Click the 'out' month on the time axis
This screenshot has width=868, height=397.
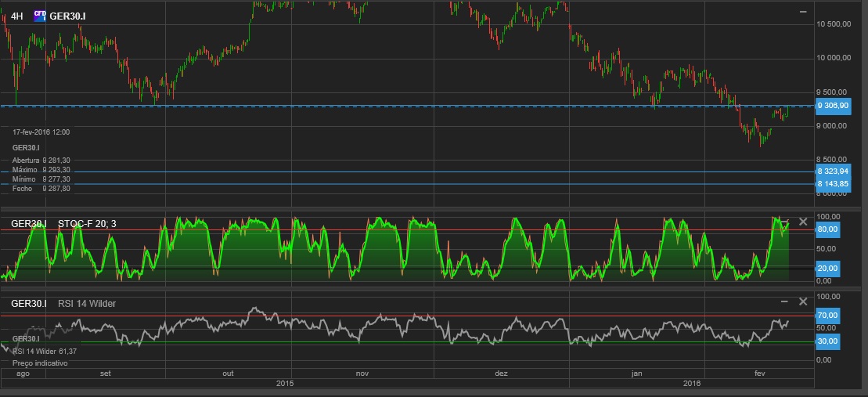(x=228, y=374)
